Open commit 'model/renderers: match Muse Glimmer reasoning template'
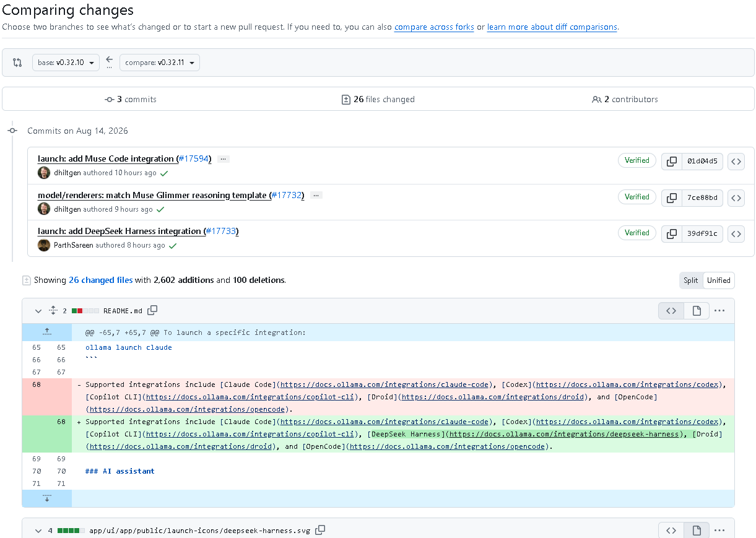Viewport: 756px width, 538px height. [x=152, y=195]
